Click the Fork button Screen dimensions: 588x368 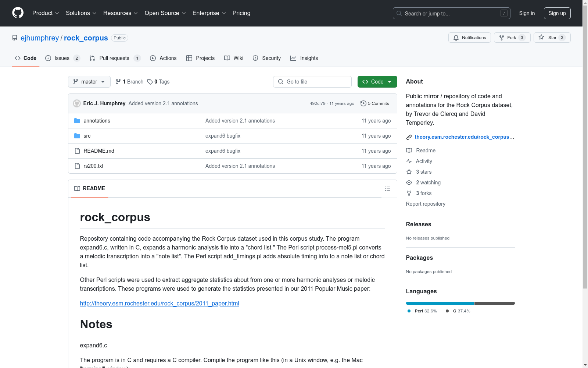click(x=512, y=38)
